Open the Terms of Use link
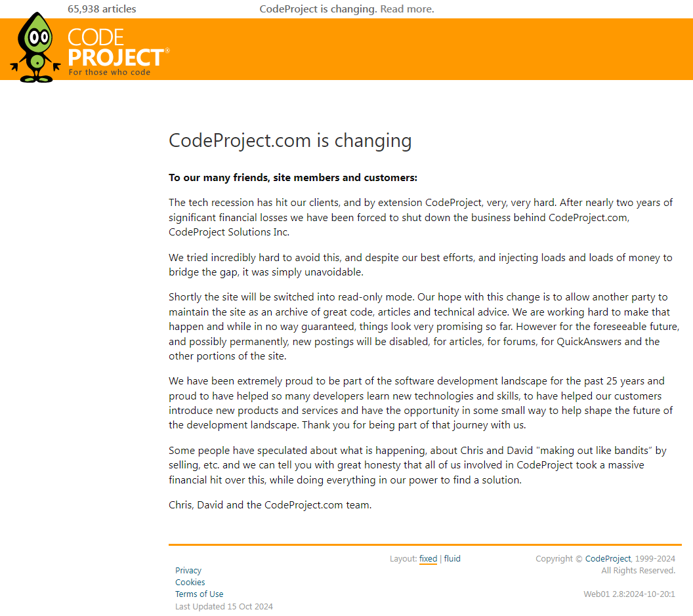 pos(199,594)
